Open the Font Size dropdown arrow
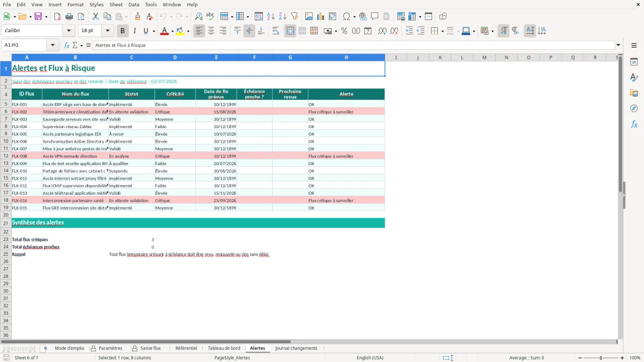The height and width of the screenshot is (362, 644). 107,31
